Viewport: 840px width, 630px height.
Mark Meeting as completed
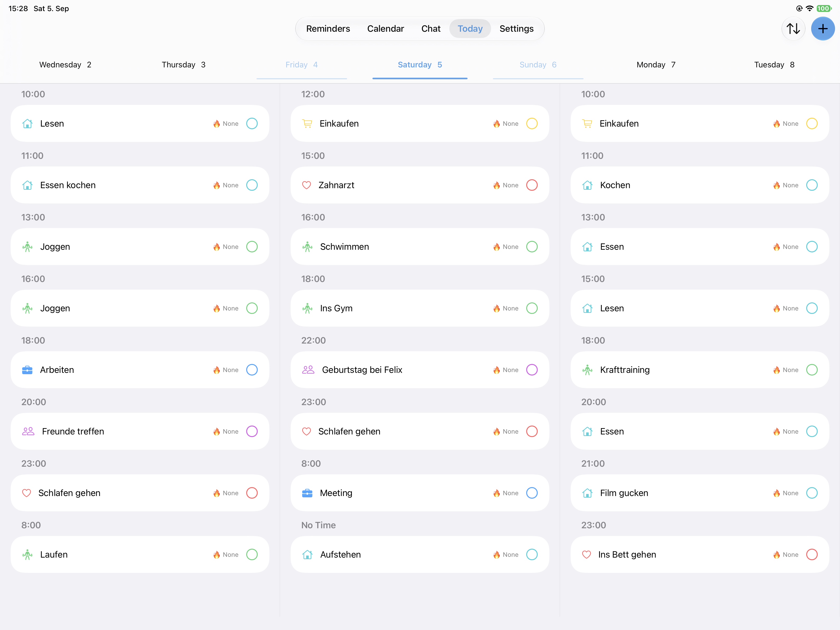(532, 493)
